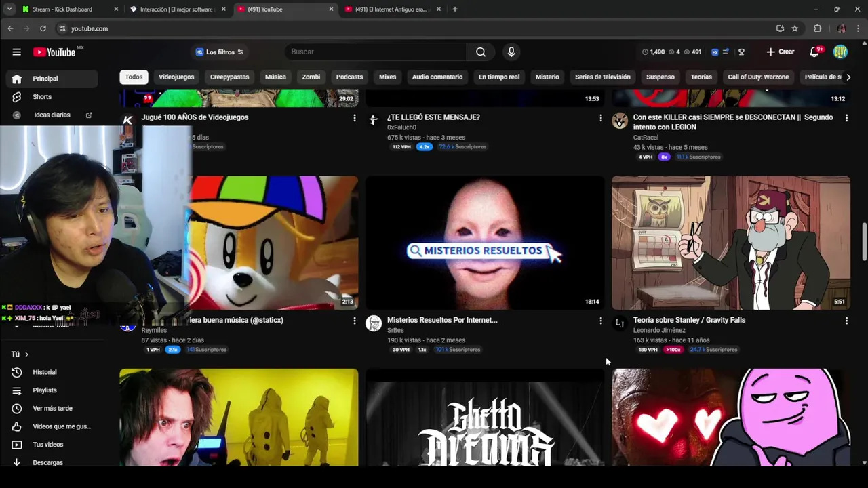The image size is (868, 488).
Task: Show more category chips with right arrow
Action: tap(848, 77)
